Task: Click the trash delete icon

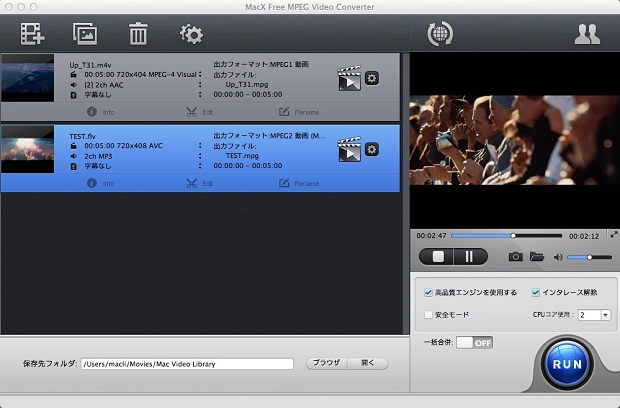Action: point(138,34)
